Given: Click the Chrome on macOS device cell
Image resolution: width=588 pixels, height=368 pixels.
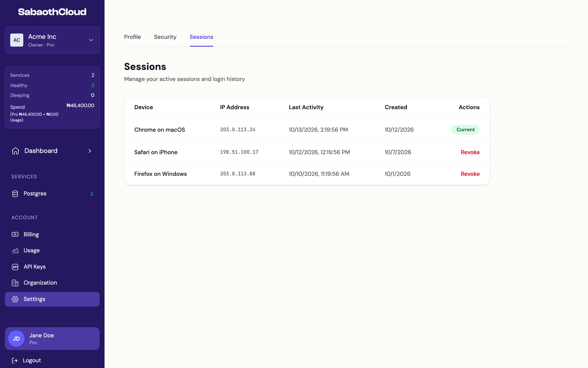Looking at the screenshot, I should click(160, 130).
